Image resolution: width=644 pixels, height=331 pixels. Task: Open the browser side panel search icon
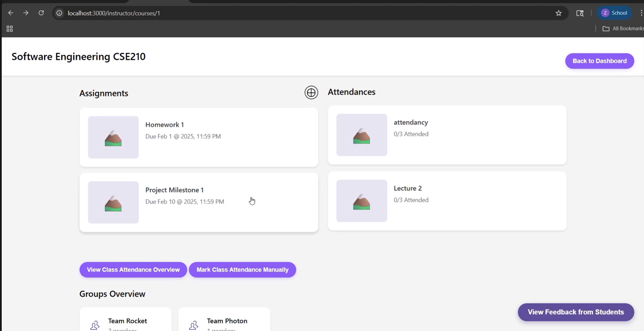click(x=580, y=13)
